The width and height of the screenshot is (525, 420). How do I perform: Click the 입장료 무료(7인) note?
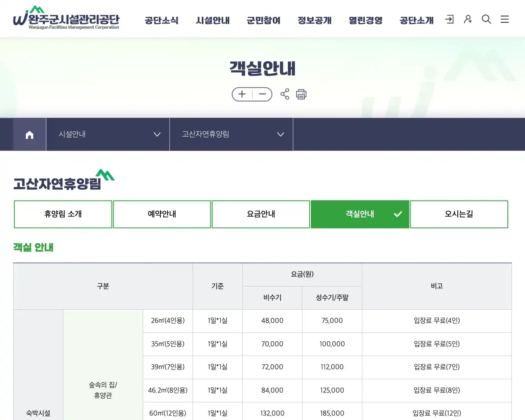[437, 367]
